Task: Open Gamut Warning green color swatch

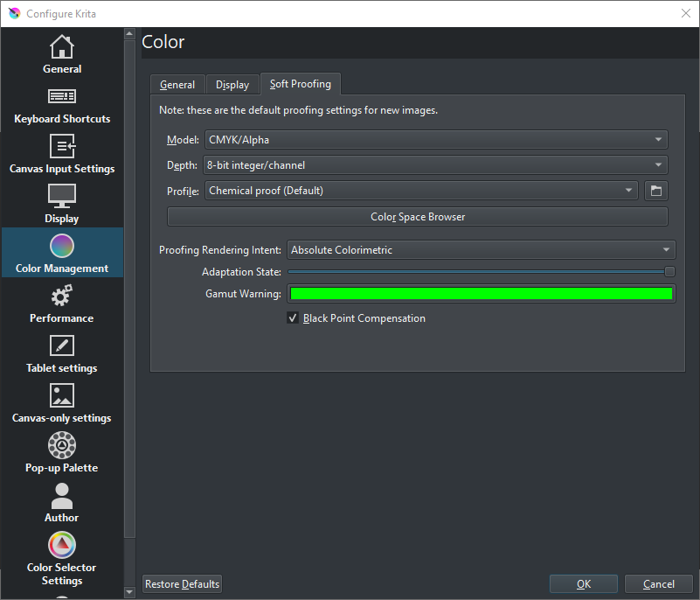Action: [482, 294]
